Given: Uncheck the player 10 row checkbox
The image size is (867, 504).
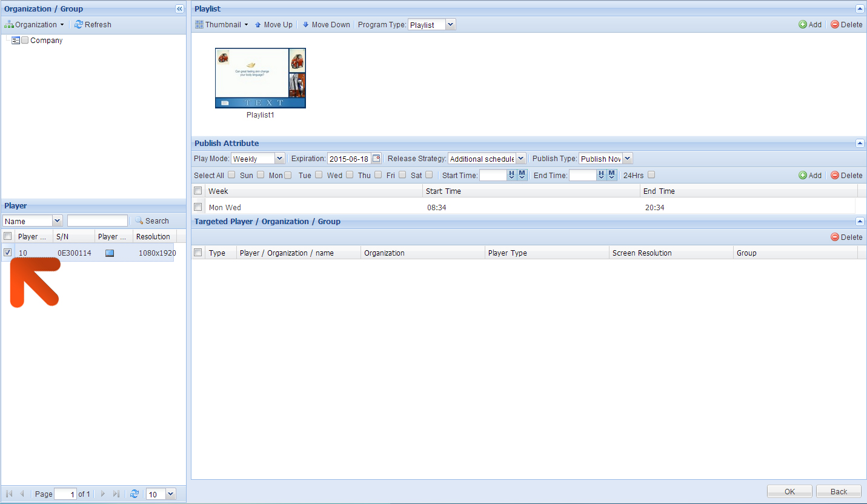Looking at the screenshot, I should [8, 253].
